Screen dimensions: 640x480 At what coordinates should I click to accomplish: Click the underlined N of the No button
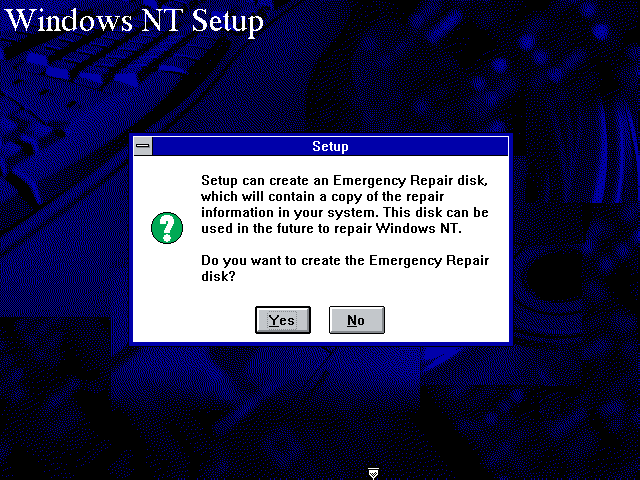click(x=352, y=320)
